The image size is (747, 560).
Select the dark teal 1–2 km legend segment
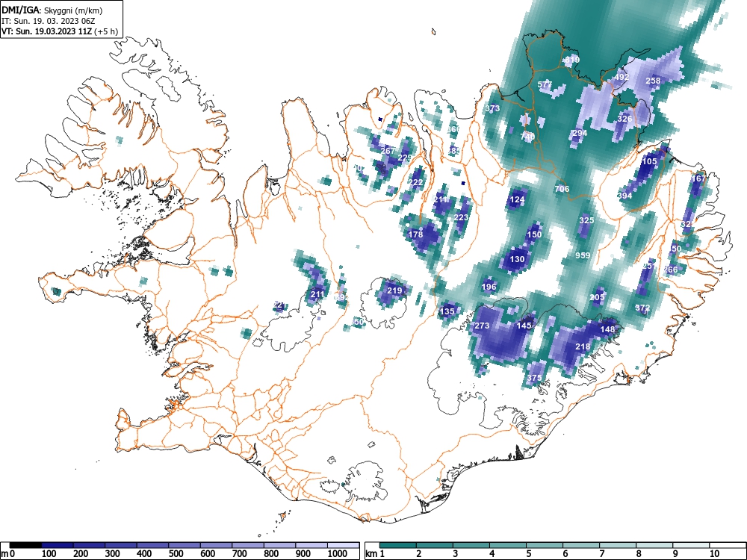click(398, 545)
